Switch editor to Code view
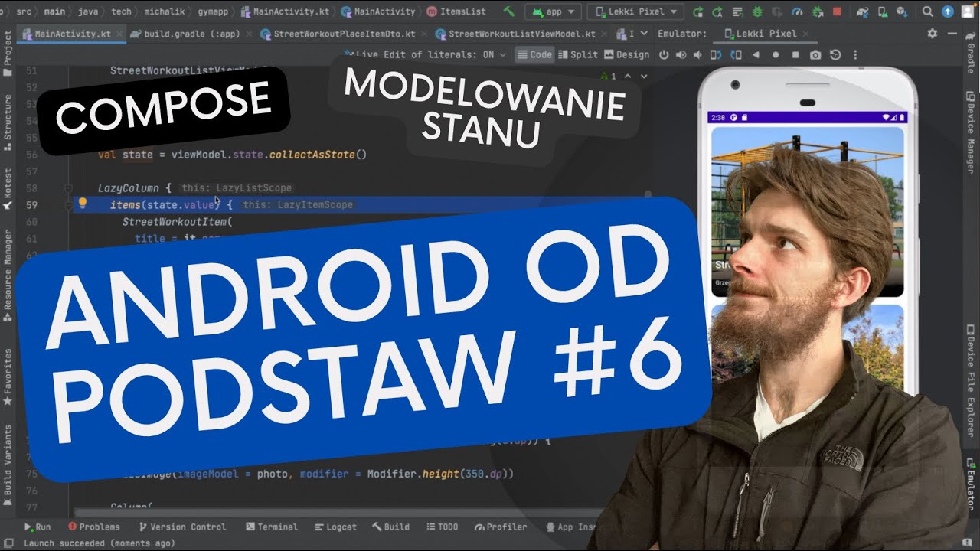 [x=534, y=55]
